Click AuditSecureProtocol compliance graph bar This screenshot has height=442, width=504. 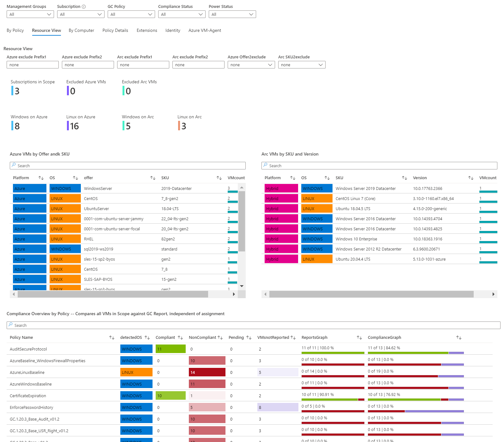(x=416, y=353)
